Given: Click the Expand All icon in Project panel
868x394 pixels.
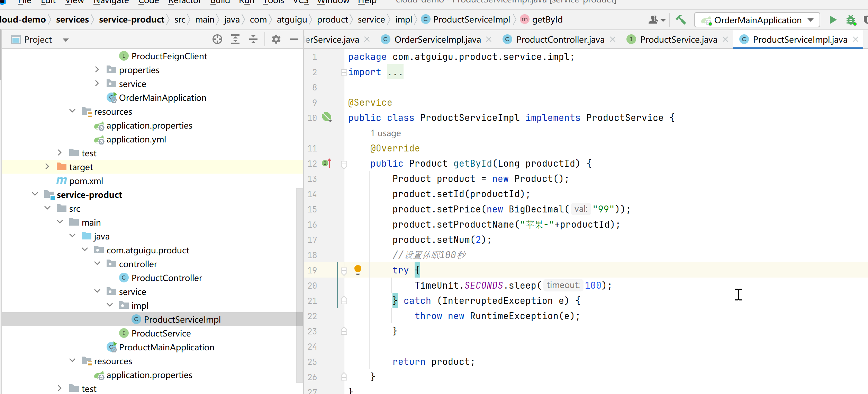Looking at the screenshot, I should pyautogui.click(x=235, y=40).
